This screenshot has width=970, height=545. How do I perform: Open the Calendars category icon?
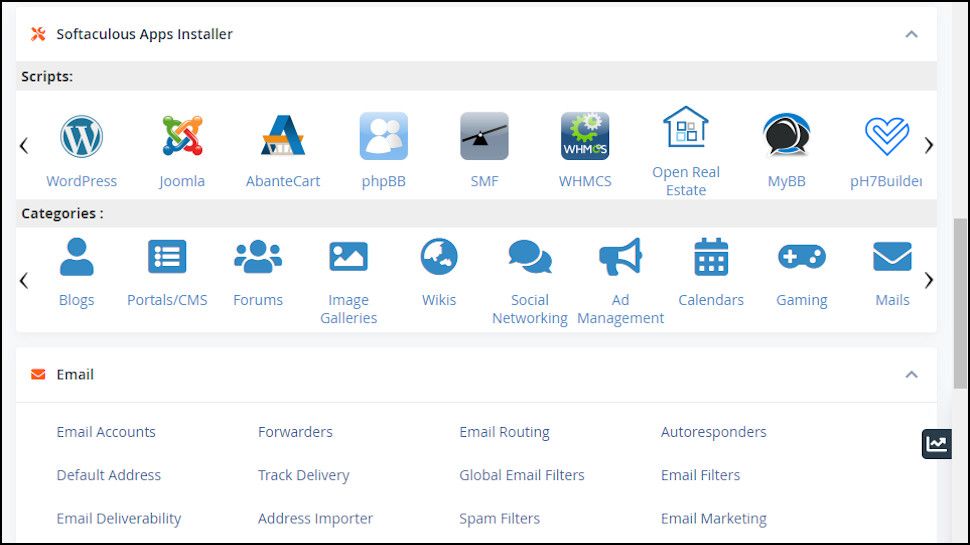pyautogui.click(x=711, y=257)
